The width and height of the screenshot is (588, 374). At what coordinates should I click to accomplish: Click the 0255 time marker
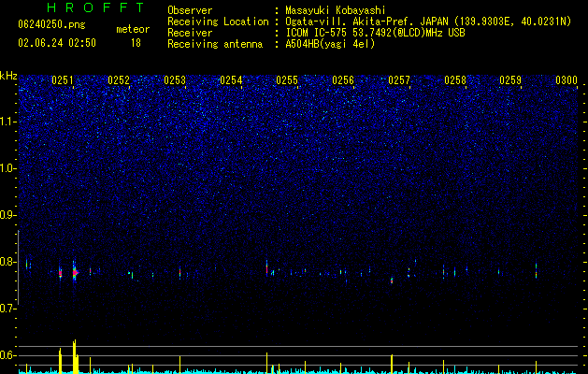click(287, 80)
